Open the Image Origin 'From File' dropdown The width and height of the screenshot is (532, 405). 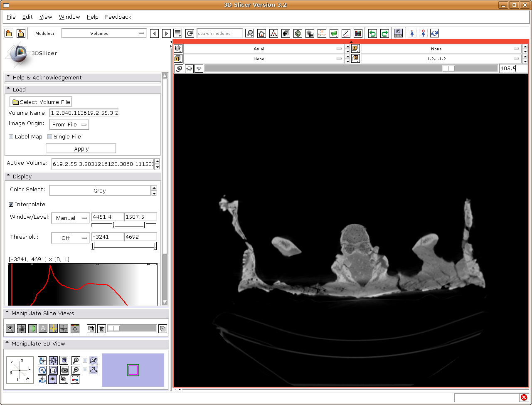coord(69,124)
